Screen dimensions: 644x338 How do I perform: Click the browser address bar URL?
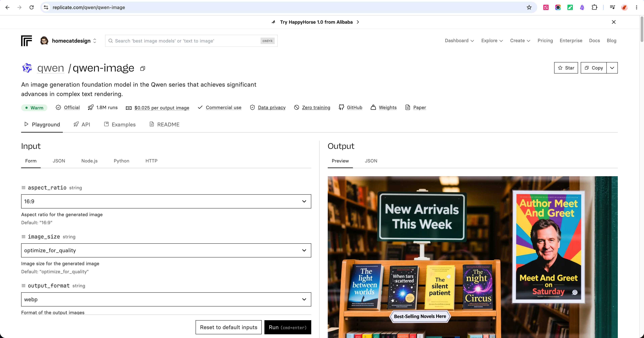point(89,8)
